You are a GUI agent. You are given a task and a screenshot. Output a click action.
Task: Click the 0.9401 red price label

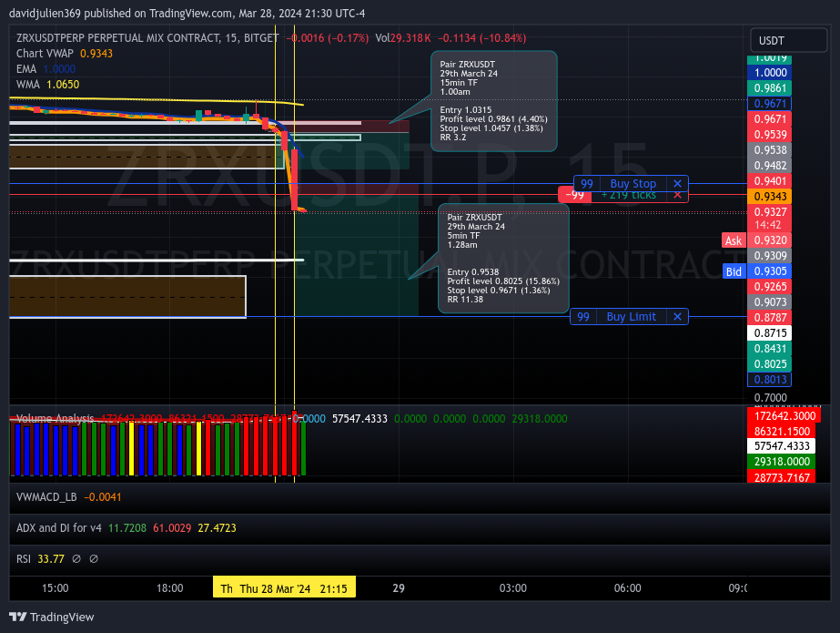tap(770, 181)
